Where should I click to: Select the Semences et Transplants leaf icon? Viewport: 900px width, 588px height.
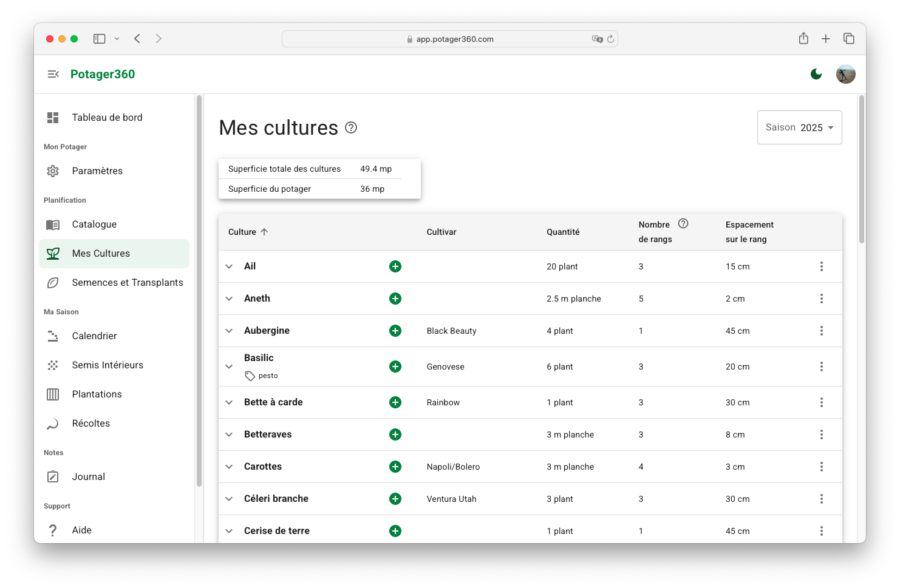(53, 282)
